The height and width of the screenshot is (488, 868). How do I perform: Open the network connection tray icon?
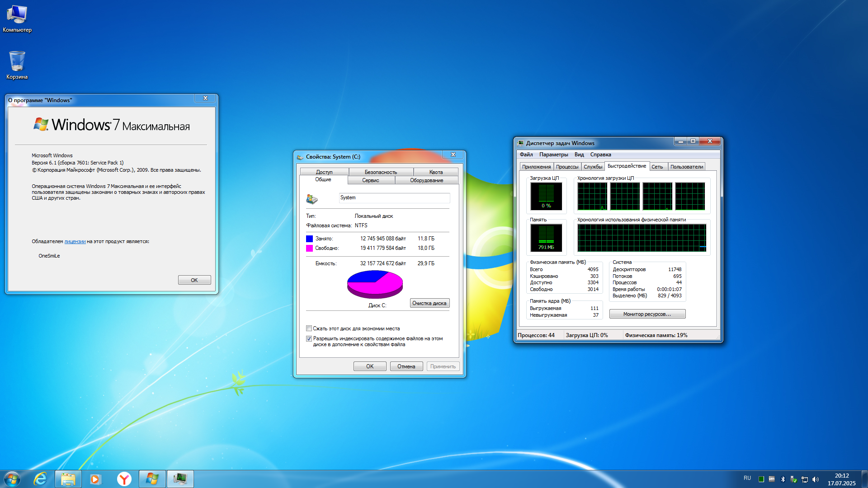pos(805,479)
